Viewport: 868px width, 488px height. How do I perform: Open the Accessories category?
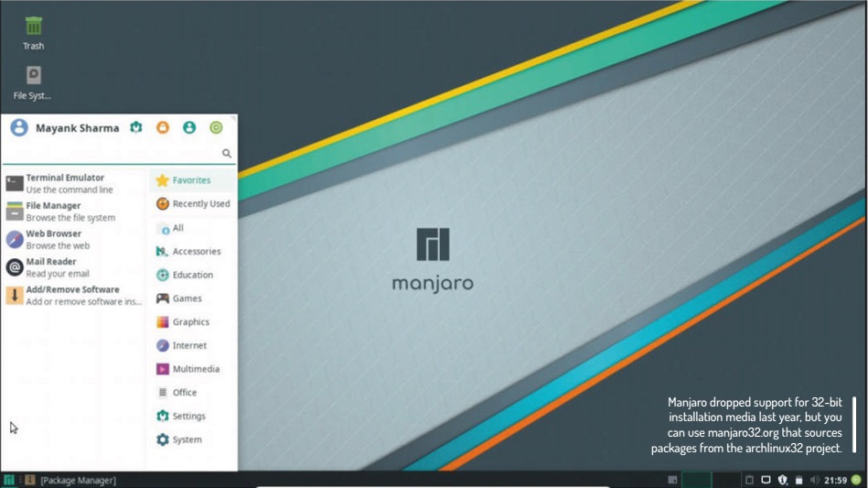click(192, 252)
